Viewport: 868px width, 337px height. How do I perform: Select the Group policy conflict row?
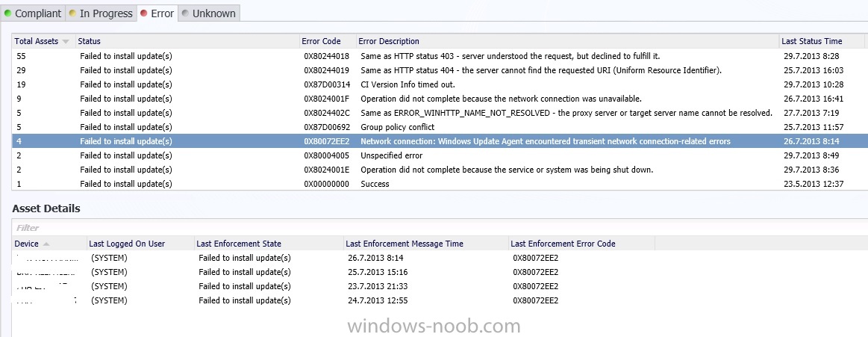(x=437, y=127)
